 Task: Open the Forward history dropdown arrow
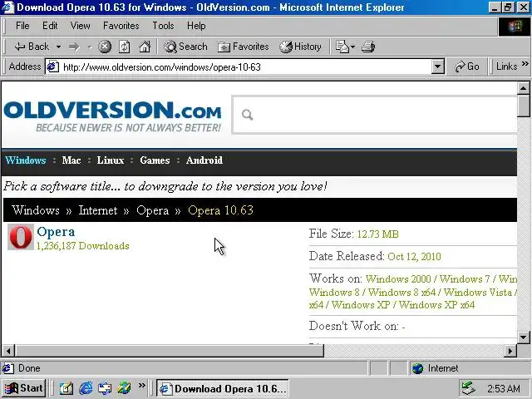[90, 47]
